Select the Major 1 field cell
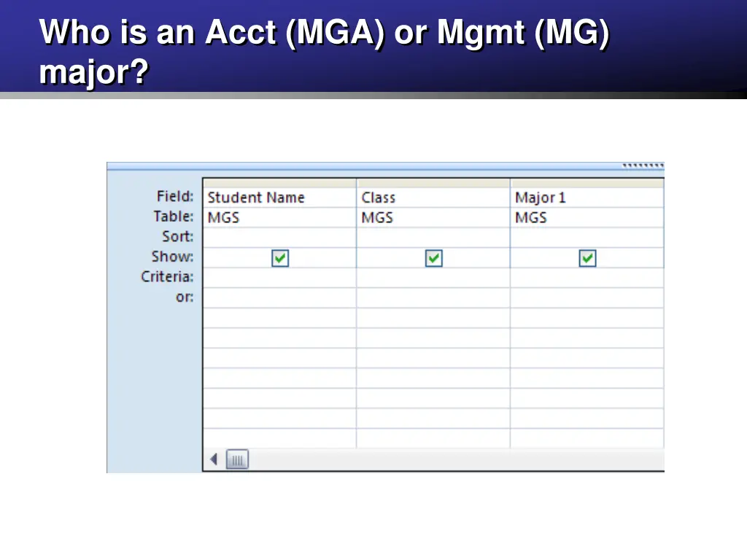 [587, 197]
